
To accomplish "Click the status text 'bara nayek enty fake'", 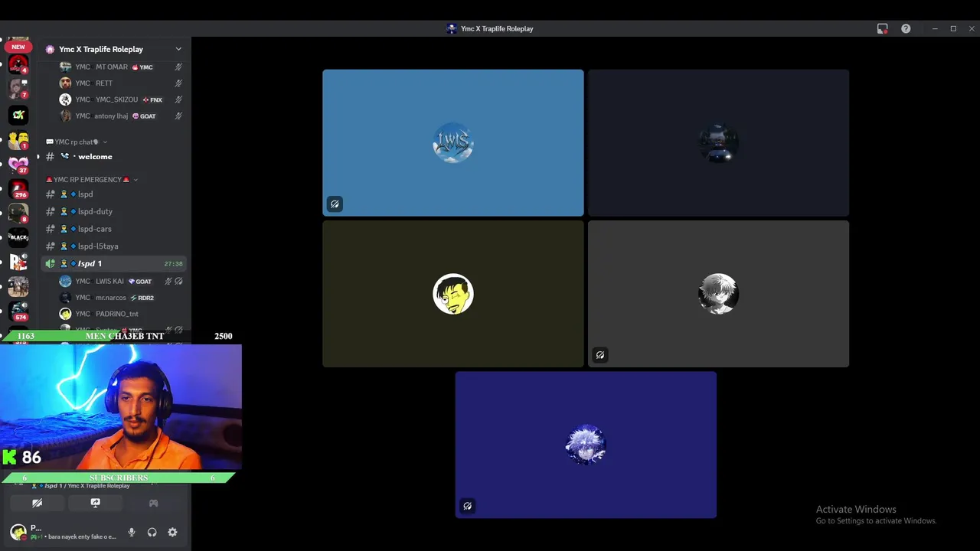I will [82, 536].
